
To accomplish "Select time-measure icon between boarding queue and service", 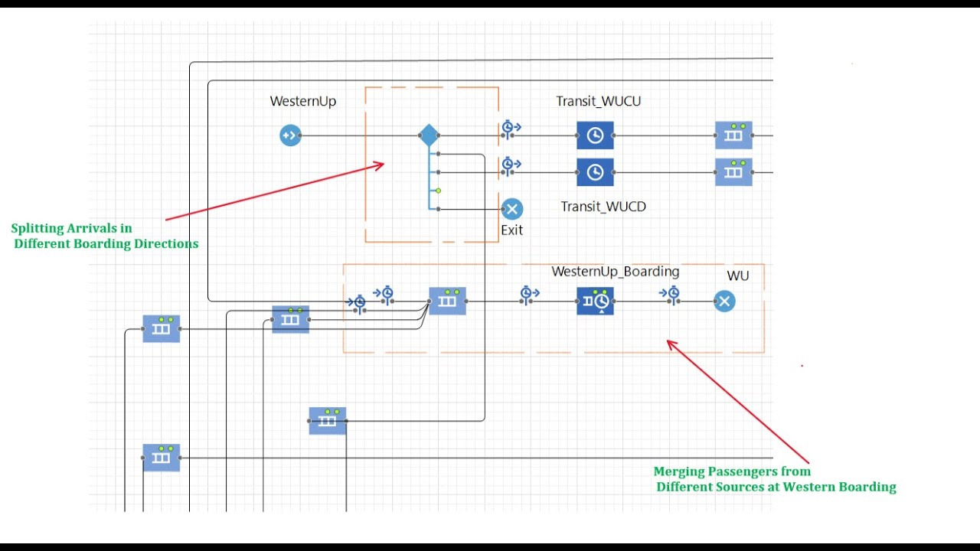I will click(529, 294).
